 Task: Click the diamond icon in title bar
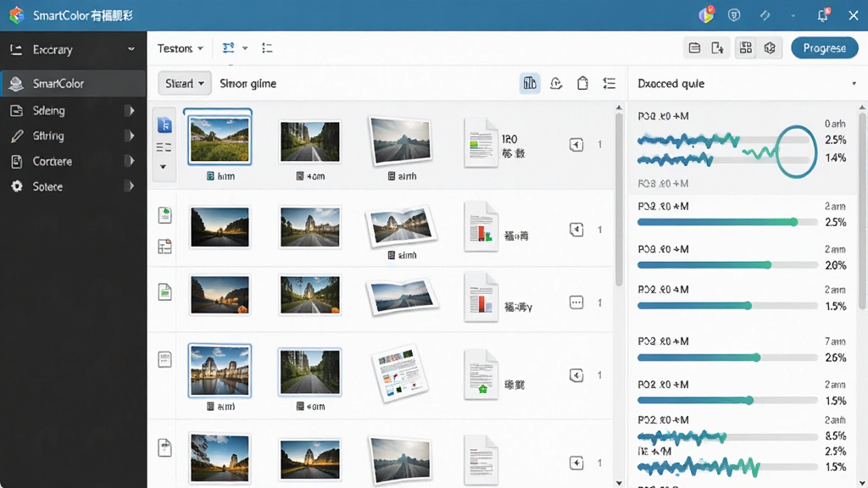coord(765,15)
